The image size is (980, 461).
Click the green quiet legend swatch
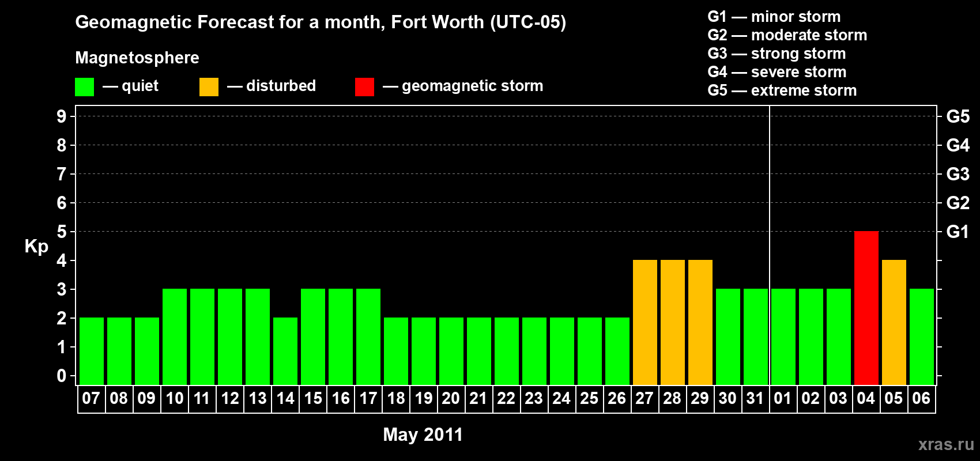tap(84, 87)
